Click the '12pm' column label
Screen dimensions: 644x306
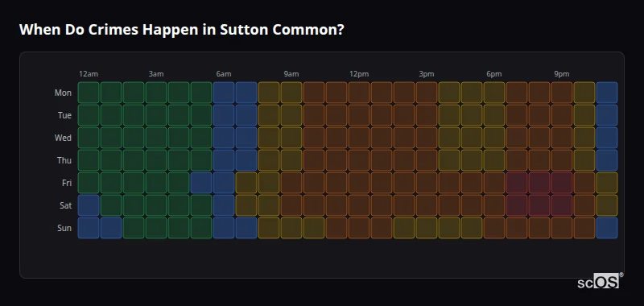[359, 74]
